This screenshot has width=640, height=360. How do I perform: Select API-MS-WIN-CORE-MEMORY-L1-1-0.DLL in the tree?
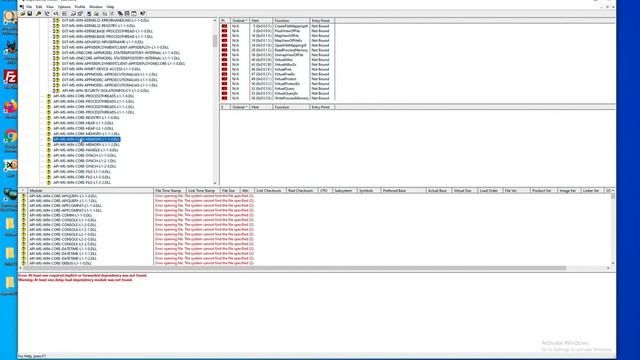[87, 139]
